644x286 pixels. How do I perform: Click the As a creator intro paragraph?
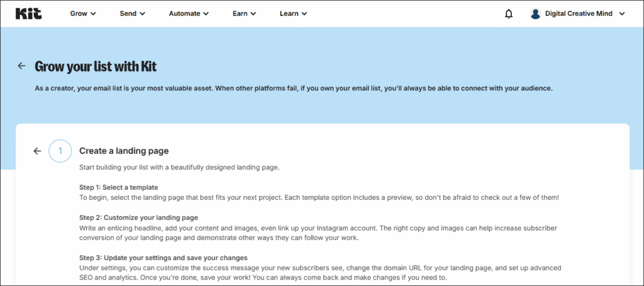(x=294, y=89)
